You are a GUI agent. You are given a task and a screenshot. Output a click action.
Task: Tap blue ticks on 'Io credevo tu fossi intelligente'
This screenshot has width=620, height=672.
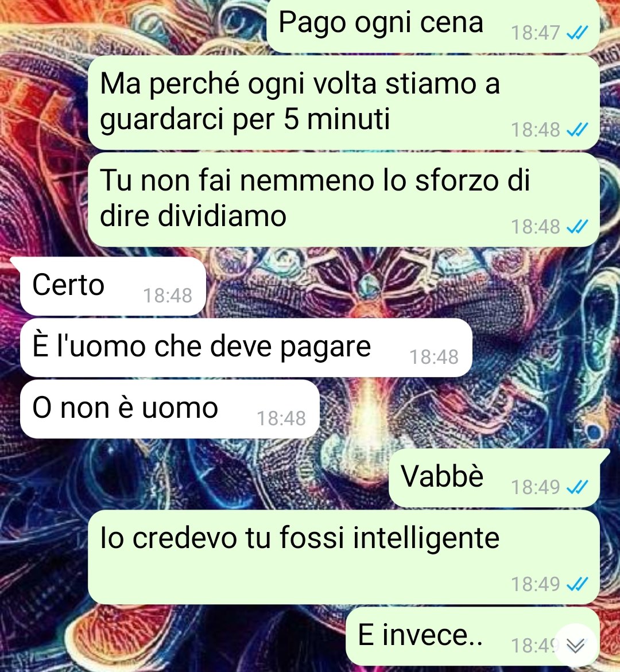coord(577,584)
